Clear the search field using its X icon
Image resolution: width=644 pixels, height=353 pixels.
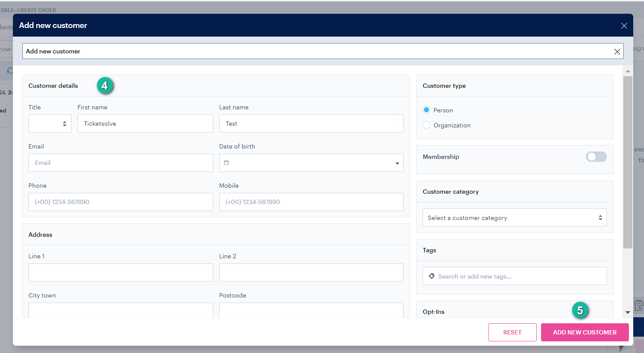[x=617, y=51]
